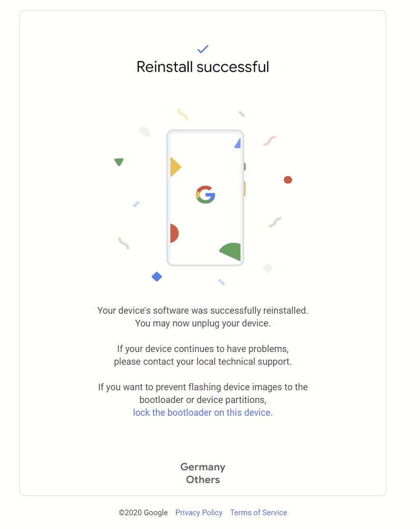Click the red semicircle on the phone screen
Image resolution: width=420 pixels, height=529 pixels.
(x=174, y=233)
